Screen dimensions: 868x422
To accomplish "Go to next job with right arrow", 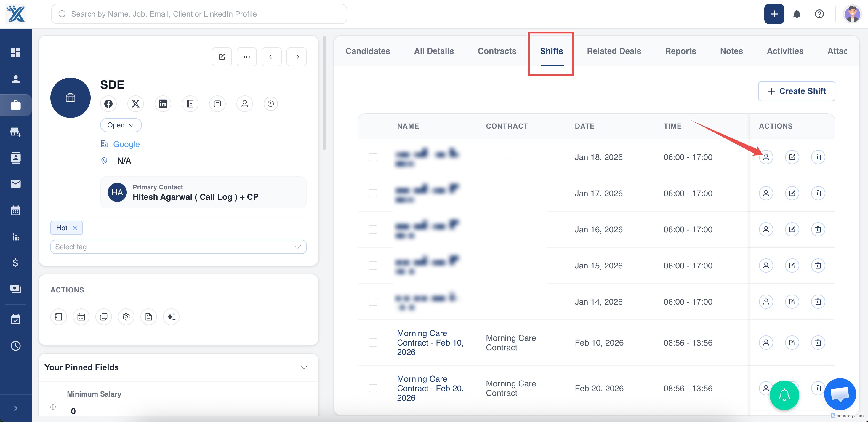I will coord(296,57).
